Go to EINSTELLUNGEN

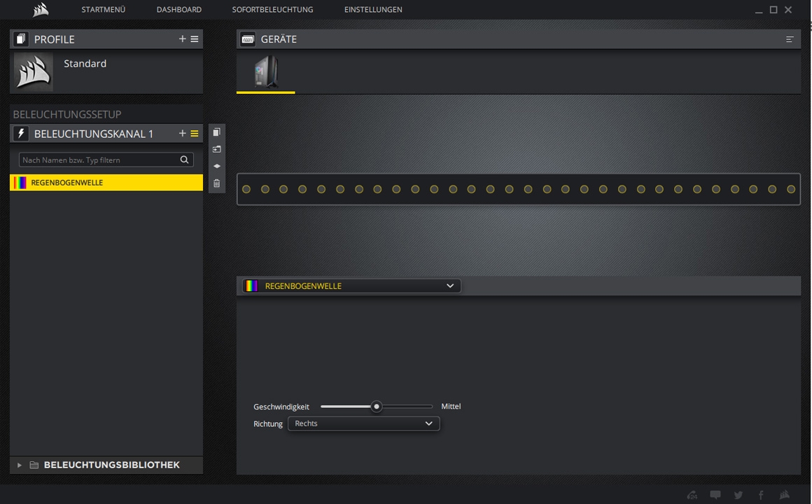click(x=373, y=9)
